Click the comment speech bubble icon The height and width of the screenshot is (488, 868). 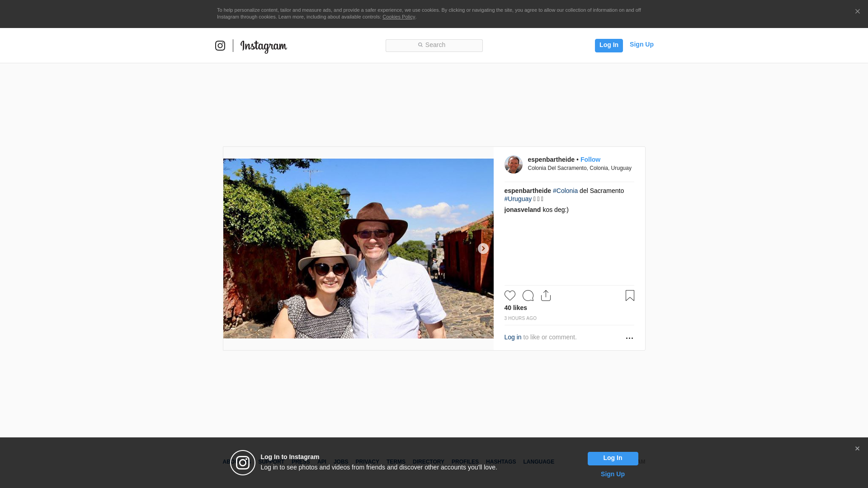click(528, 296)
